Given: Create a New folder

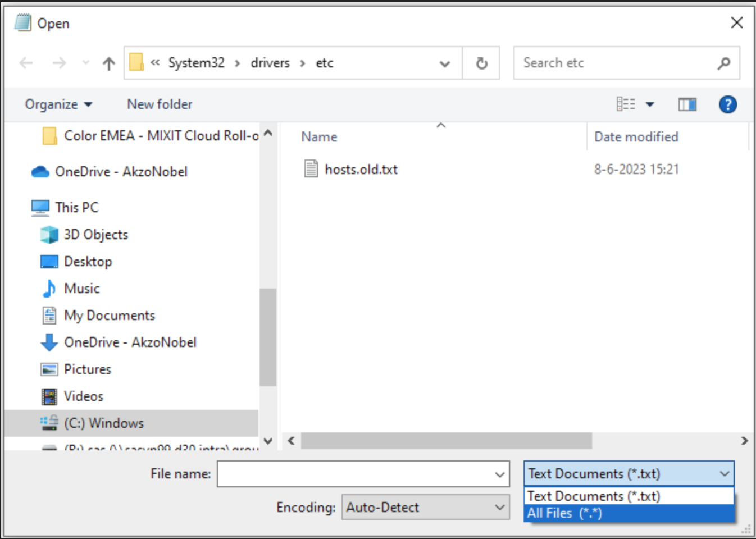Looking at the screenshot, I should click(x=159, y=104).
